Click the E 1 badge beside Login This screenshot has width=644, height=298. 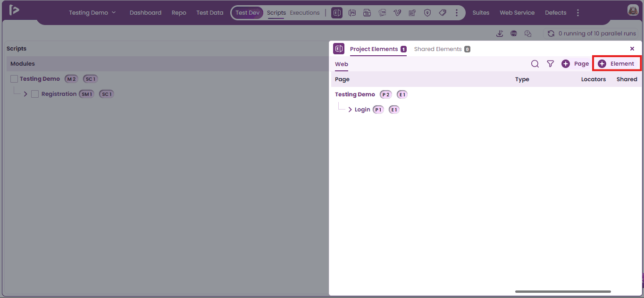coord(394,110)
